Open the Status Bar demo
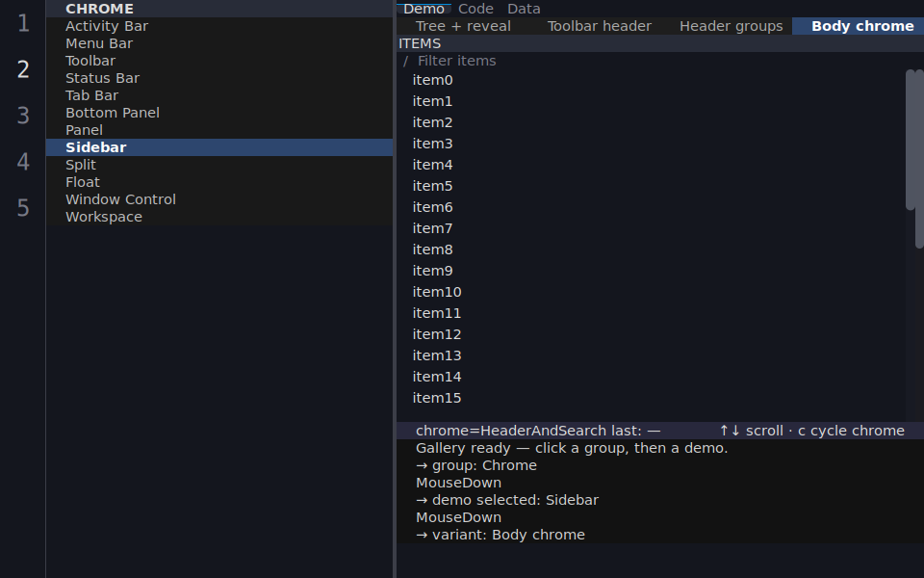This screenshot has width=924, height=578. pyautogui.click(x=219, y=78)
